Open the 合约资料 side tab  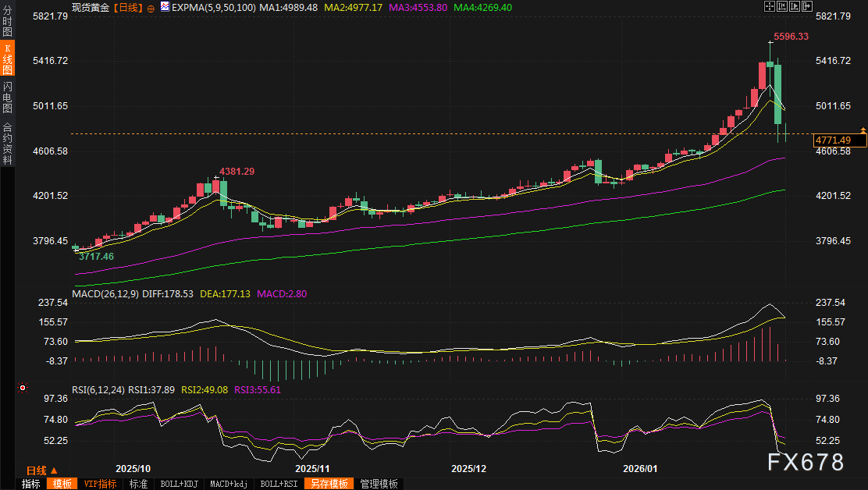click(x=7, y=143)
